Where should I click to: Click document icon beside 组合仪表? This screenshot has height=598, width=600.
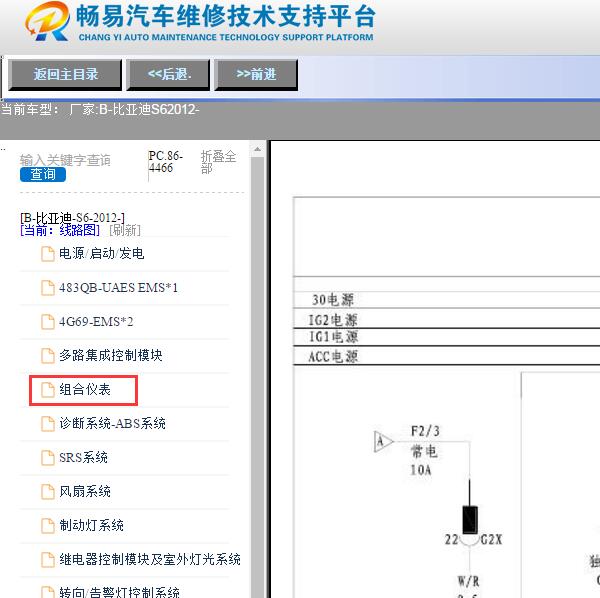click(x=48, y=390)
